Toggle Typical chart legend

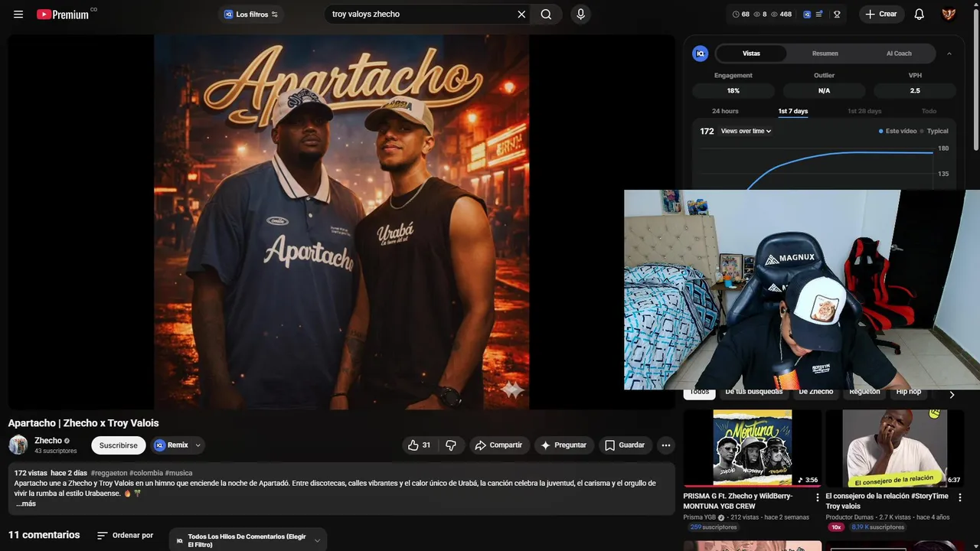[934, 131]
